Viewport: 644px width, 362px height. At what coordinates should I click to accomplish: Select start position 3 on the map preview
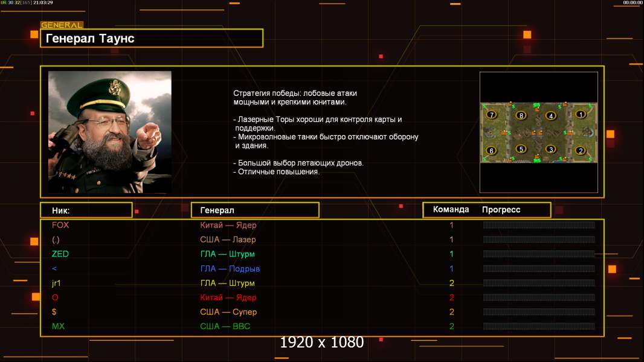click(550, 149)
